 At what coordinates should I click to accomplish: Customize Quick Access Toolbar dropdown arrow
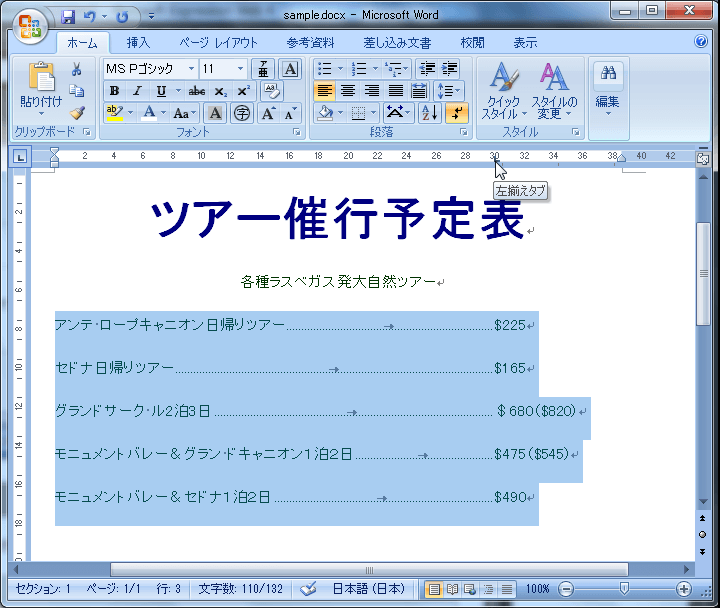[x=151, y=17]
